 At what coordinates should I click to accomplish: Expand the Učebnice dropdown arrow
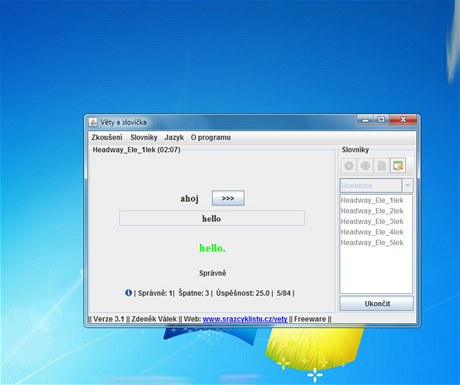point(408,186)
